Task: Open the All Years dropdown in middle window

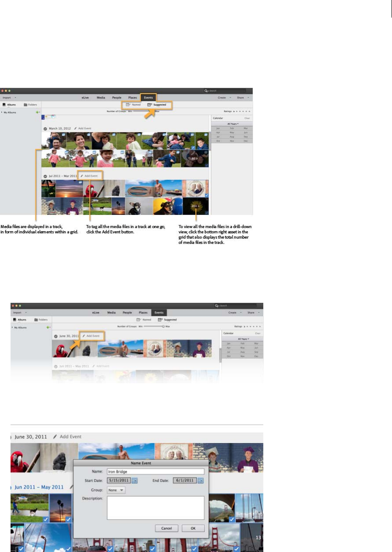Action: [243, 339]
